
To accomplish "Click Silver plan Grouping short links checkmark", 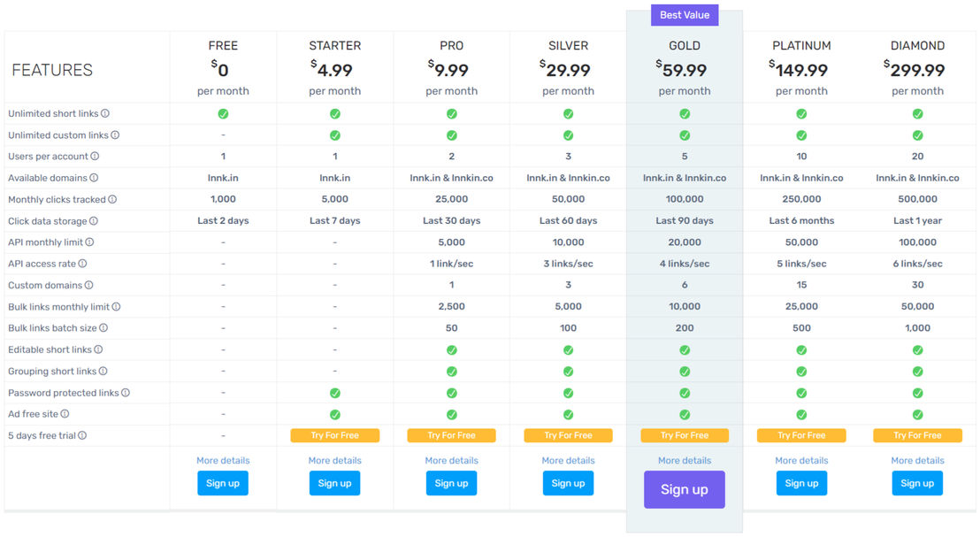I will [568, 372].
